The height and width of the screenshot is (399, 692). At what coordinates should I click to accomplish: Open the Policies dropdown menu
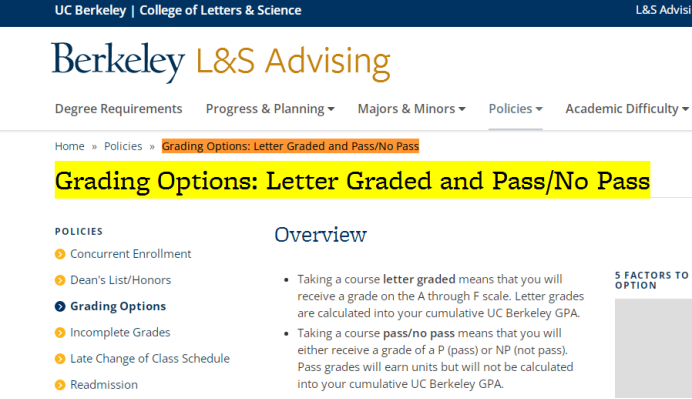pos(515,109)
